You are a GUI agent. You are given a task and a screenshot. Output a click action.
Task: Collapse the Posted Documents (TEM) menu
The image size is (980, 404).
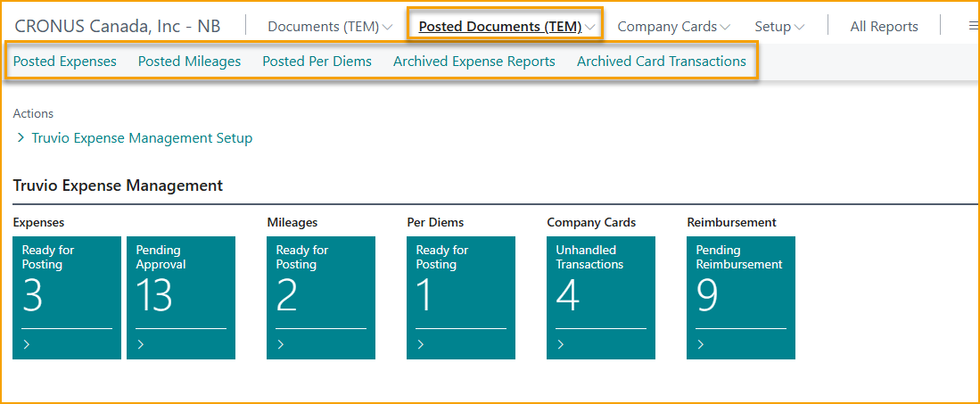pyautogui.click(x=506, y=27)
